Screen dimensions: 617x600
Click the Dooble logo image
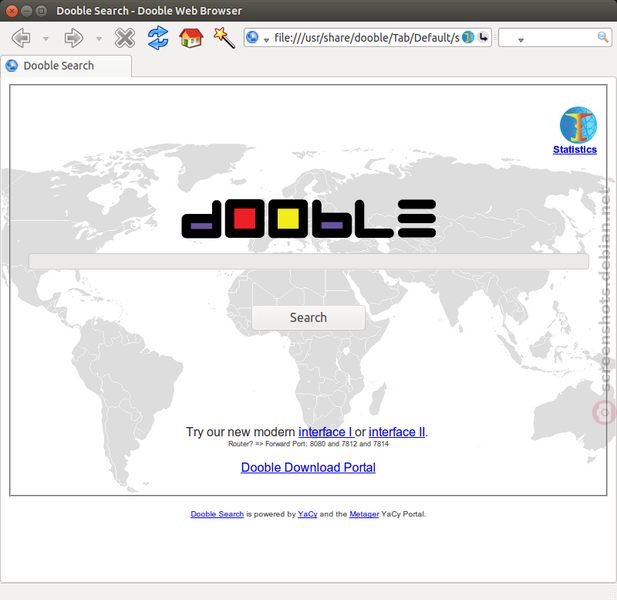click(308, 218)
